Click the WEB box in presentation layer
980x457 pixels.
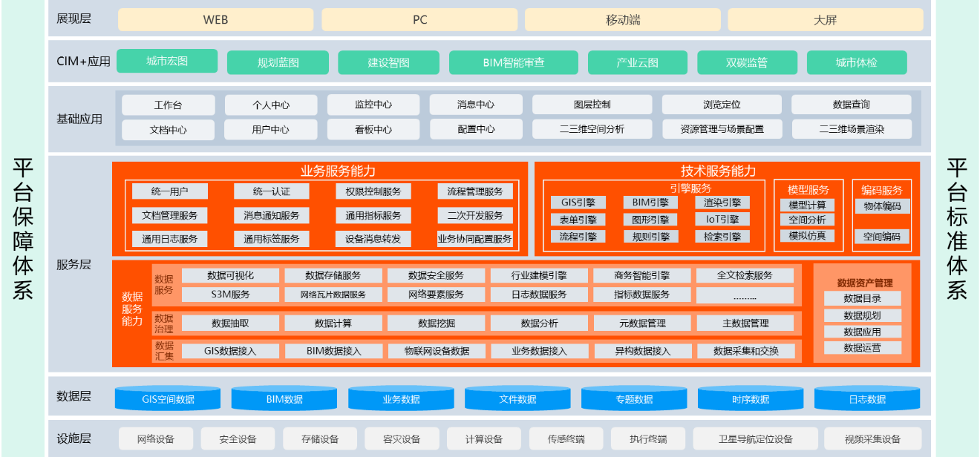point(216,20)
